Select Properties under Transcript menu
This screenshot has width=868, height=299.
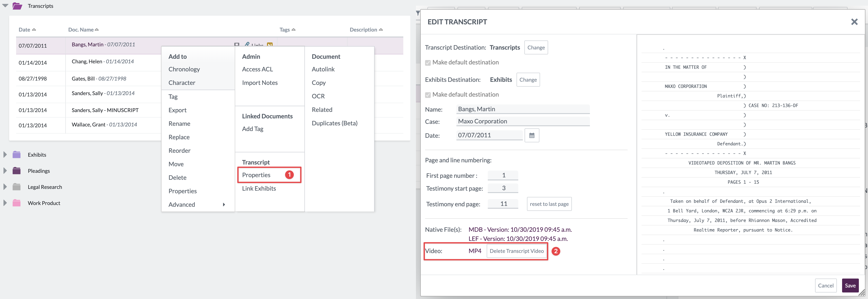point(256,175)
